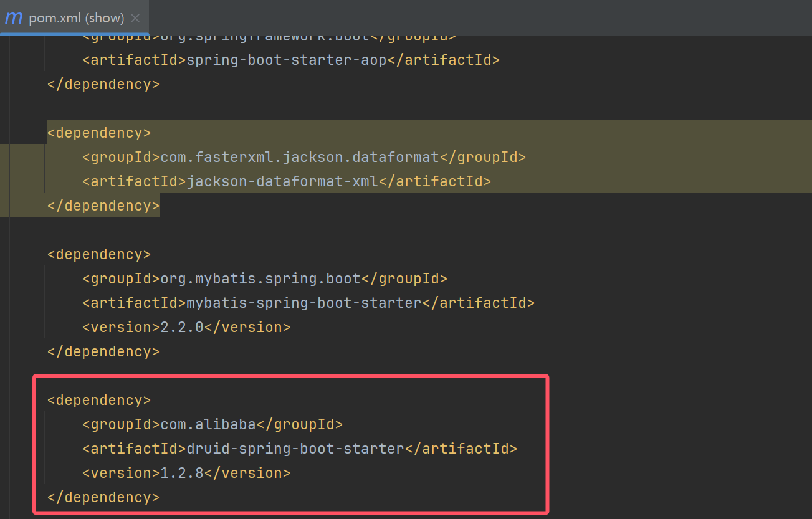Click the mybatis-spring-boot-starter artifactId value
The image size is (812, 519).
[304, 303]
